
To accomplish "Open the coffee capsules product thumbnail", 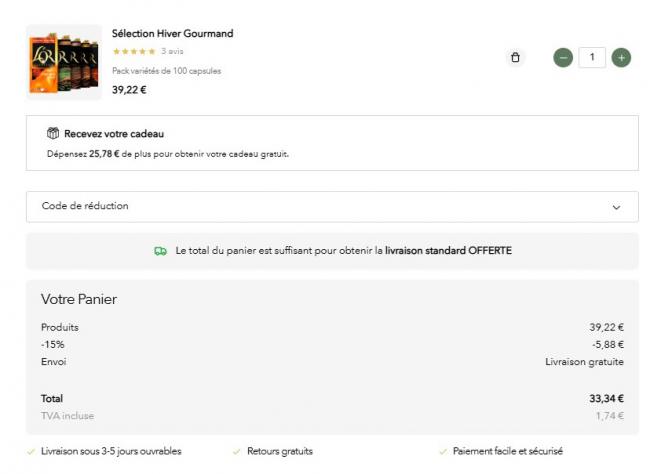I will click(x=63, y=62).
